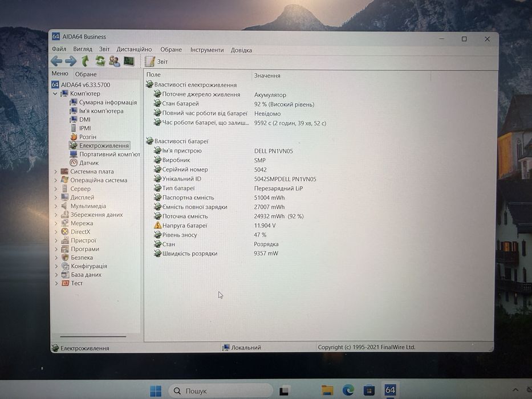Click the Пошук taskbar search box
Screen dimensions: 532x399
pos(221,391)
